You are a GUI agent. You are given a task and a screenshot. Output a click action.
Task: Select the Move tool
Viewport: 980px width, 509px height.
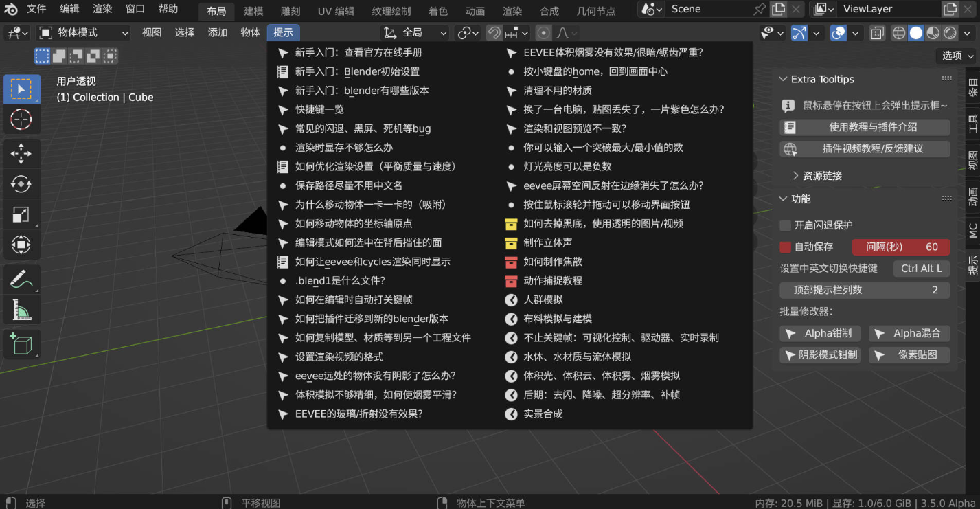coord(21,154)
